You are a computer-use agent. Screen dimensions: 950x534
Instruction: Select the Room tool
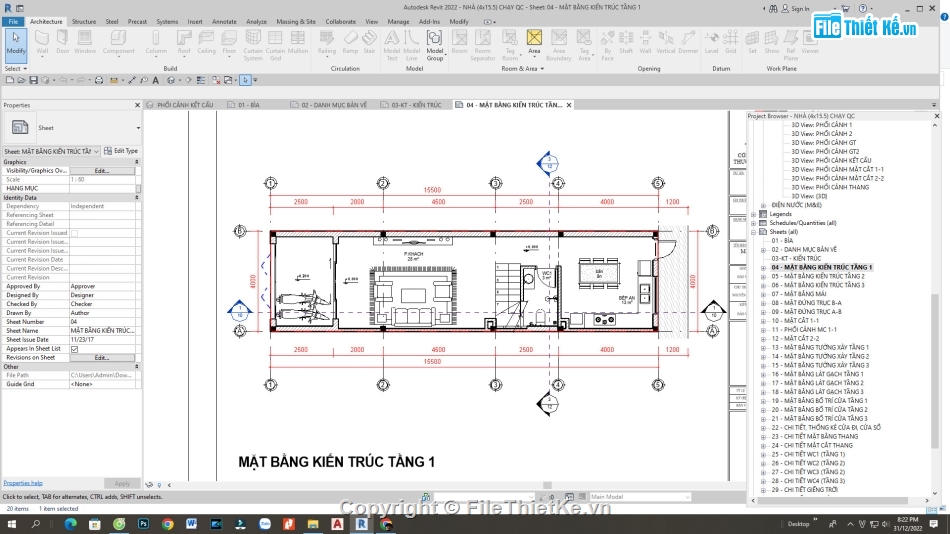coord(460,43)
